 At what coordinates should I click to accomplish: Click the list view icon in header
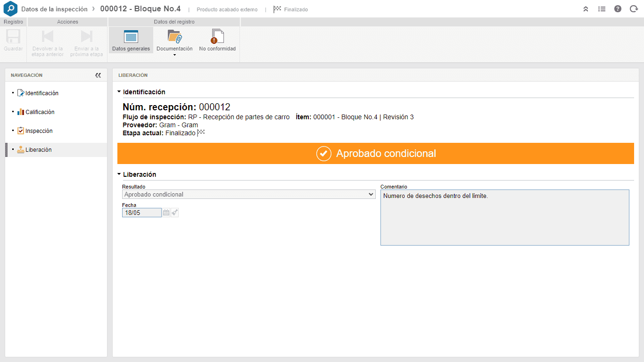602,9
